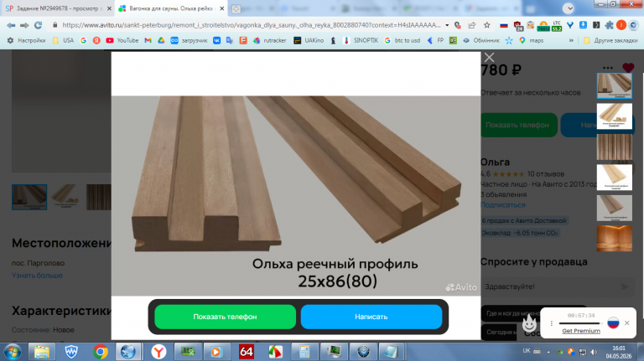
Task: Open the UAKino bookmark
Action: click(x=309, y=40)
